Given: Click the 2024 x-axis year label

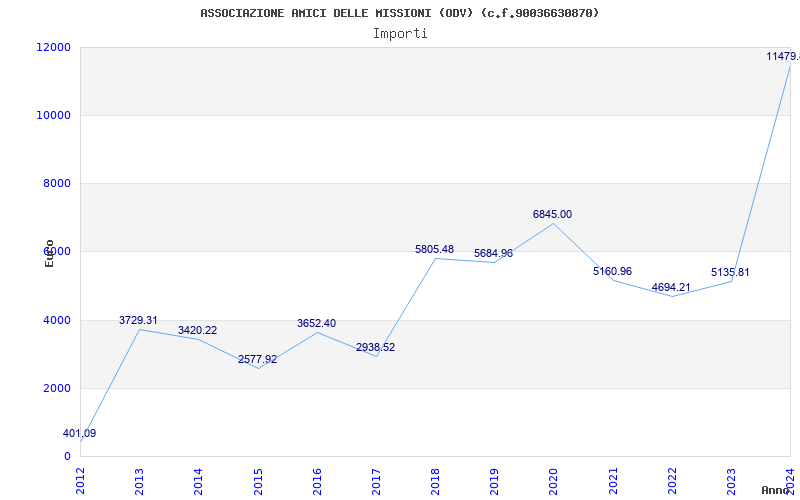Looking at the screenshot, I should coord(790,481).
